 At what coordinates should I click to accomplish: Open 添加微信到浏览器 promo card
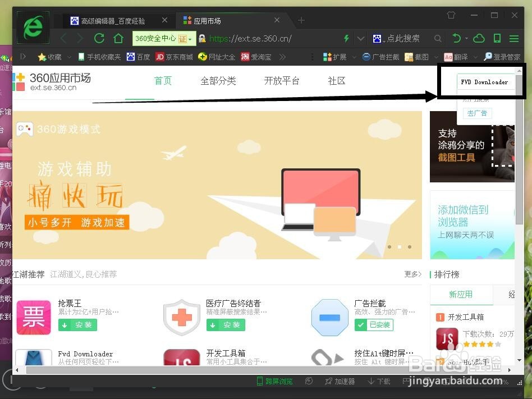point(472,224)
